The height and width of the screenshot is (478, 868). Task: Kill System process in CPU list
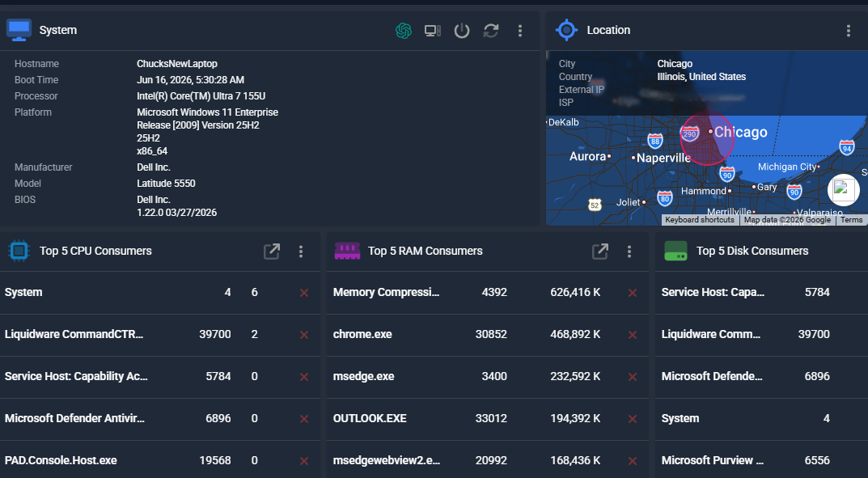click(x=304, y=293)
